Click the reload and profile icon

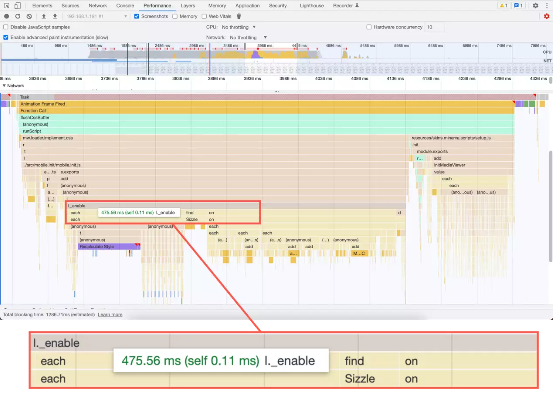pyautogui.click(x=18, y=16)
